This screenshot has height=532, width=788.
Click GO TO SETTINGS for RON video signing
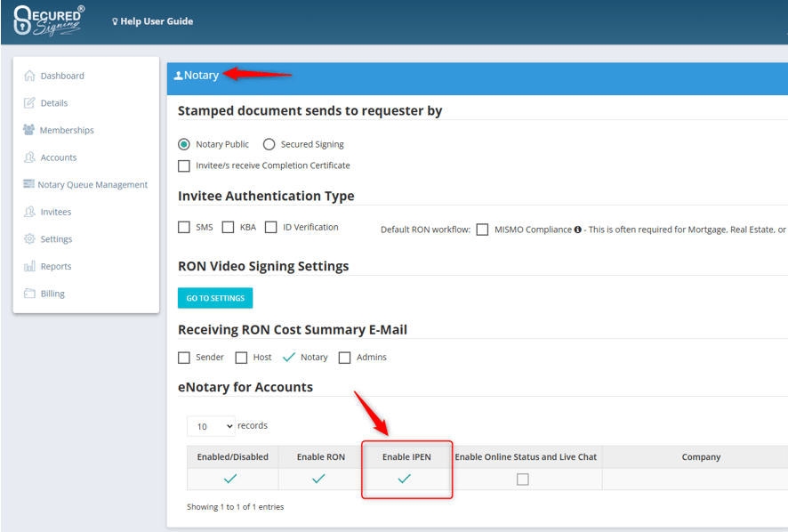click(214, 298)
